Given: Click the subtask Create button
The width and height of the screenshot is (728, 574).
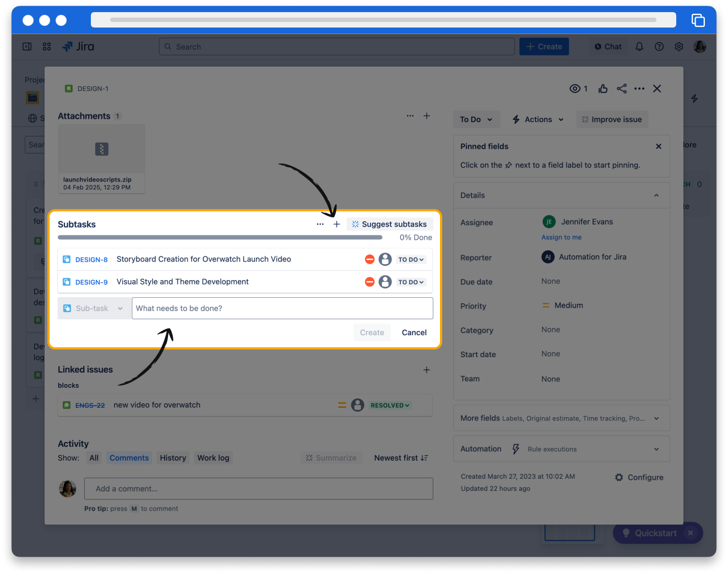Looking at the screenshot, I should click(x=372, y=332).
